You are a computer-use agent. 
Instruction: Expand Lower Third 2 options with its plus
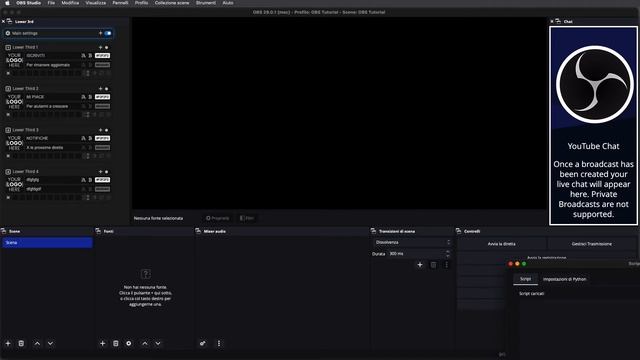(x=100, y=89)
